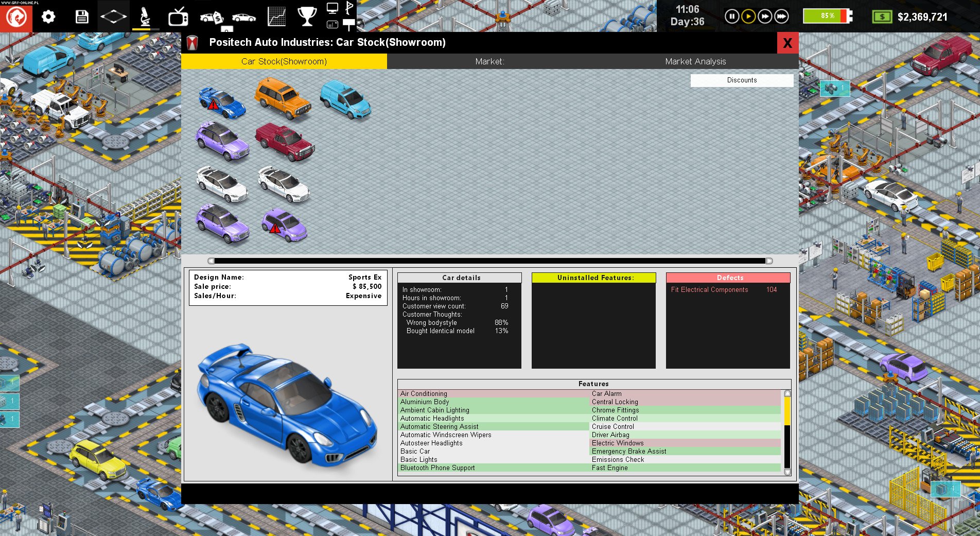Screen dimensions: 980x536
Task: Click the money icon next to cash balance
Action: click(x=882, y=16)
